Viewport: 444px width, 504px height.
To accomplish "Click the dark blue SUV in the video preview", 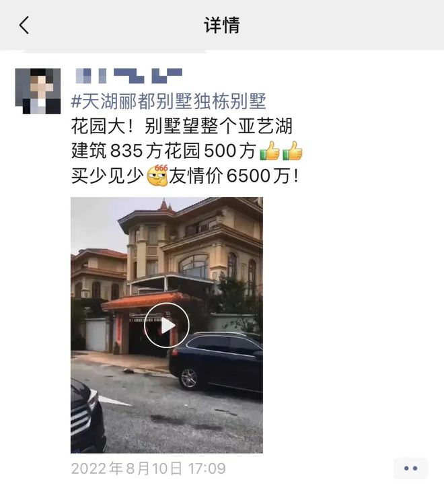I will 216,362.
